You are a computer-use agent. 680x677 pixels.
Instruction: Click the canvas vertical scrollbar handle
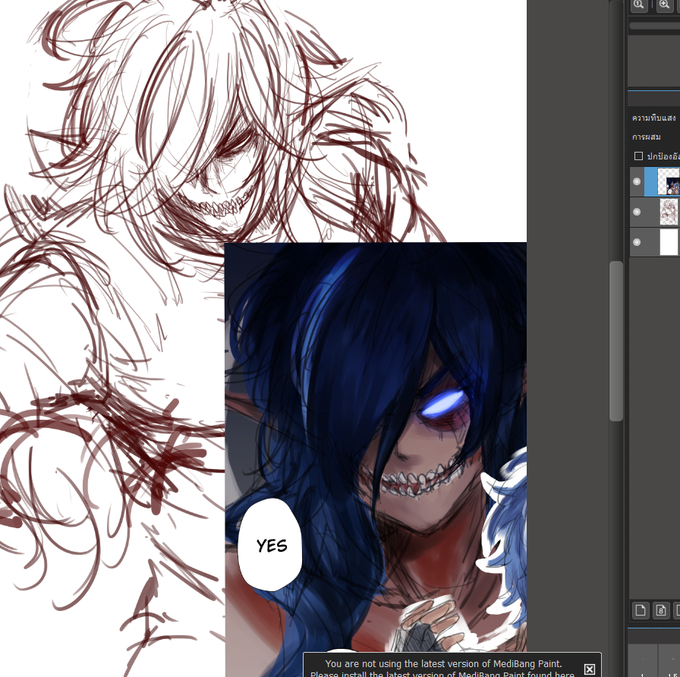[x=616, y=340]
